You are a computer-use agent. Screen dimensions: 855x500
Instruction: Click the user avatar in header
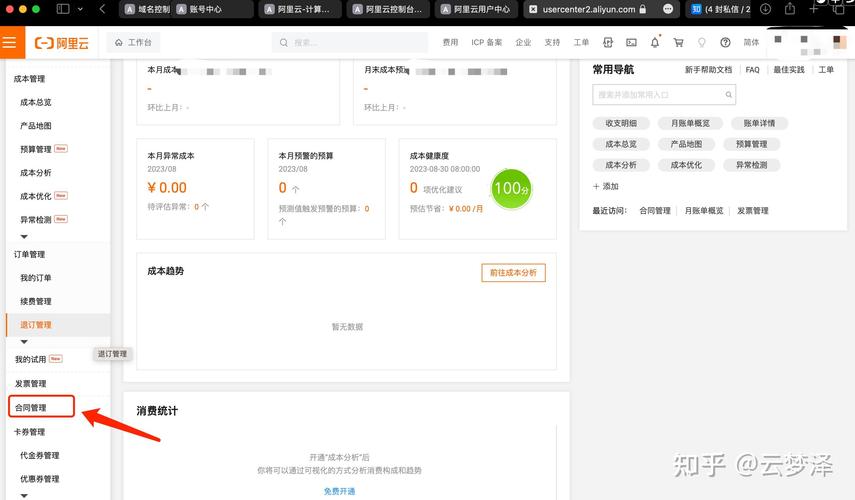coord(840,42)
